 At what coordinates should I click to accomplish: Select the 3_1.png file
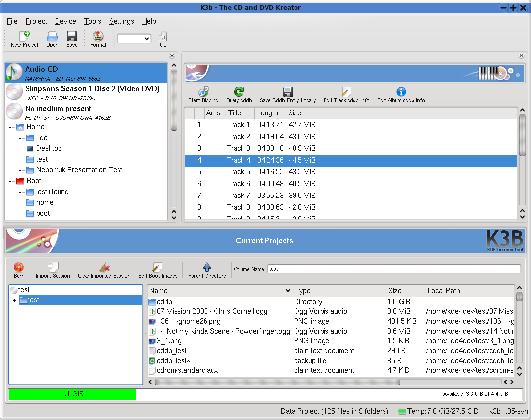tap(331, 341)
